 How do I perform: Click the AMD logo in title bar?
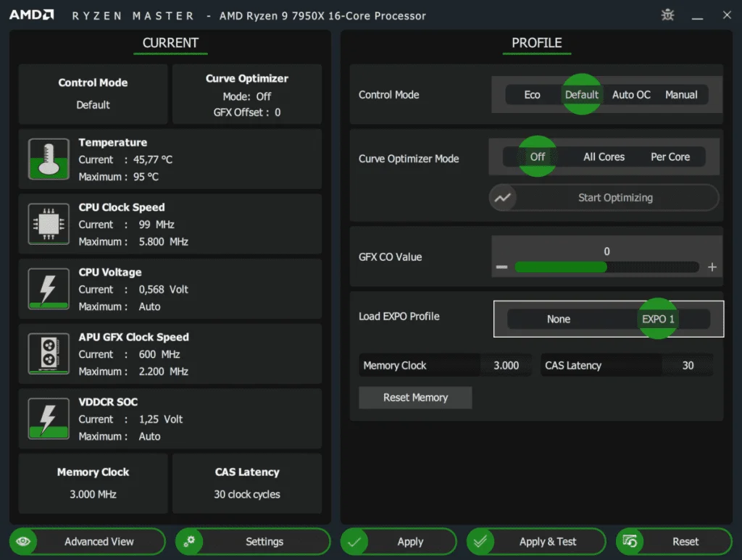(32, 14)
